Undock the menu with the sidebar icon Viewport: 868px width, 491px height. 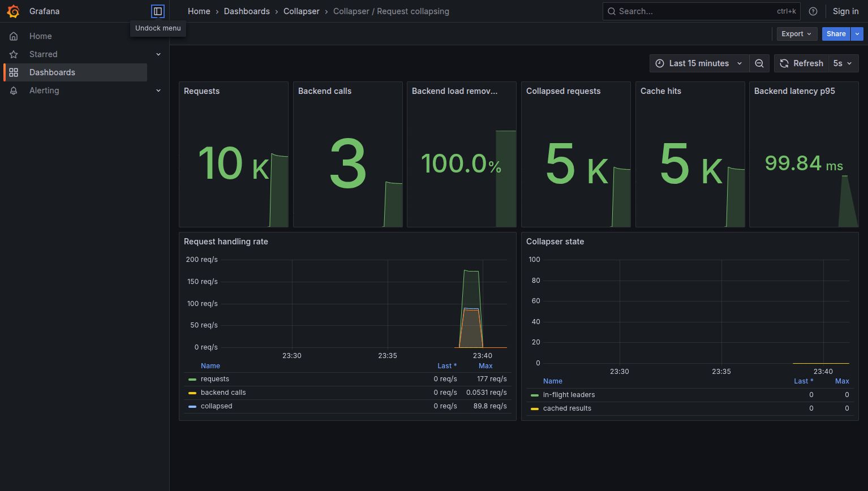pos(158,11)
